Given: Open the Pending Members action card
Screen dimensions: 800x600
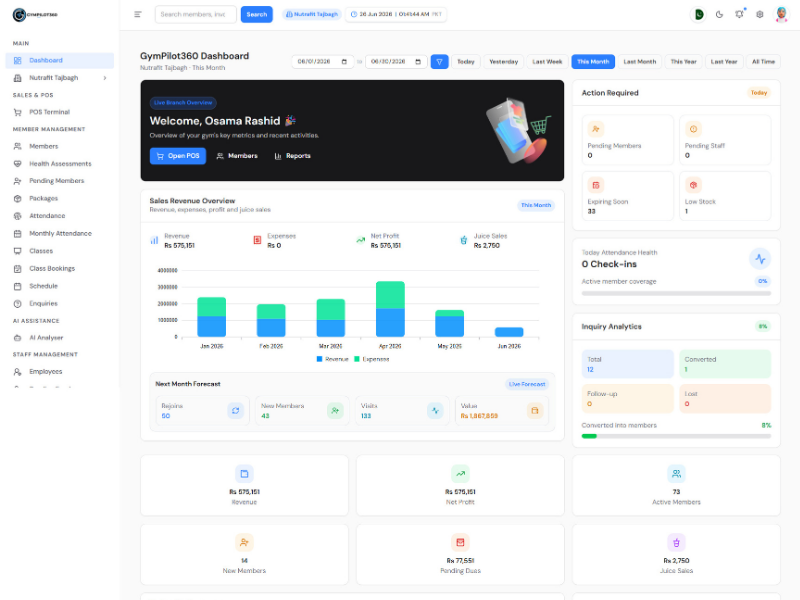Looking at the screenshot, I should pos(628,140).
